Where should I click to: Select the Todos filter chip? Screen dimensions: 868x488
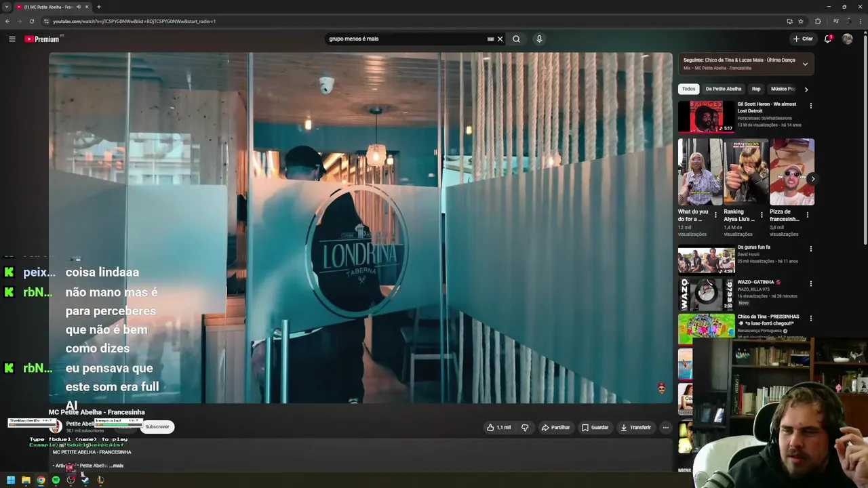click(x=688, y=89)
